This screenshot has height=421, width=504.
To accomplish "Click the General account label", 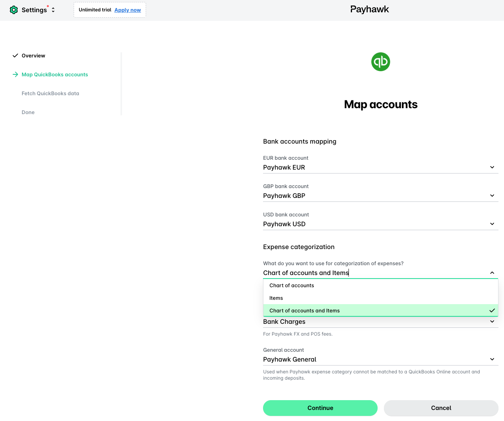I will pyautogui.click(x=283, y=350).
